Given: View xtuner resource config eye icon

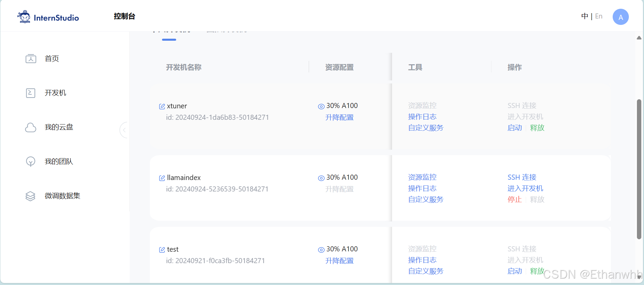Looking at the screenshot, I should coord(321,106).
